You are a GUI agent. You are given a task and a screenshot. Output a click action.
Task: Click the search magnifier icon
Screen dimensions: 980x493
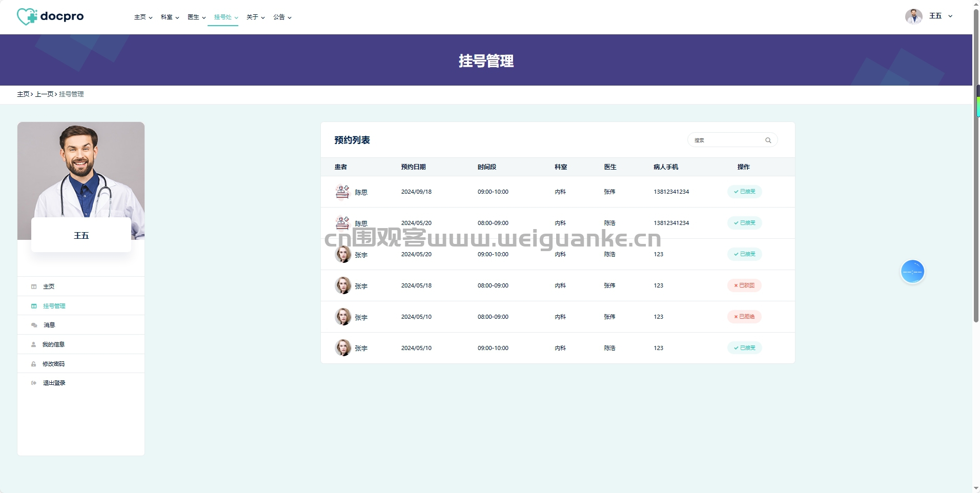768,140
